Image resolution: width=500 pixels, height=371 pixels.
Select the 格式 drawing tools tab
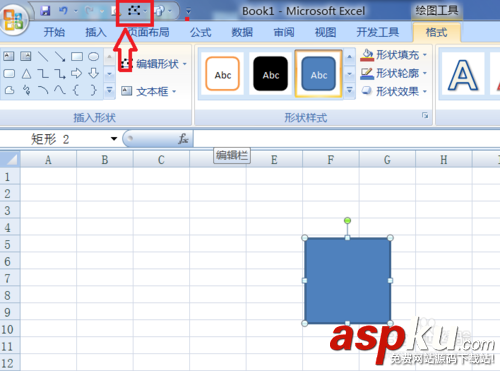[x=437, y=32]
